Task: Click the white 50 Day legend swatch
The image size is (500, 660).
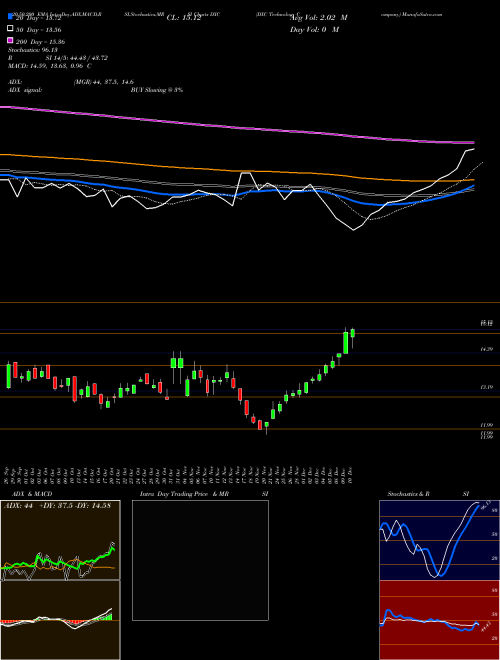Action: coord(10,29)
